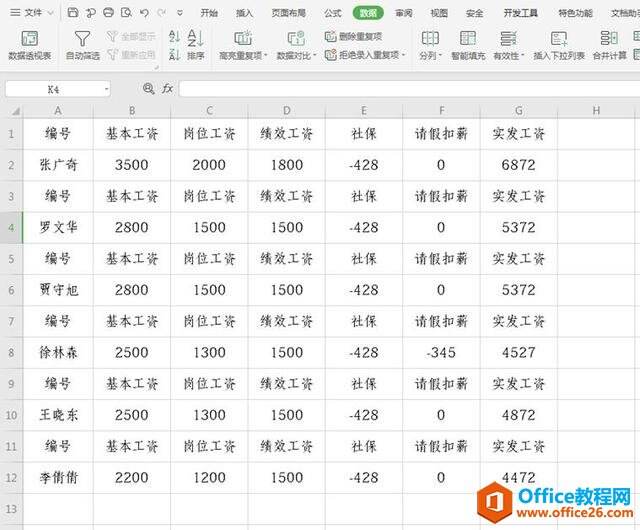Switch to the 开发工具 tab
640x530 pixels.
[x=520, y=13]
